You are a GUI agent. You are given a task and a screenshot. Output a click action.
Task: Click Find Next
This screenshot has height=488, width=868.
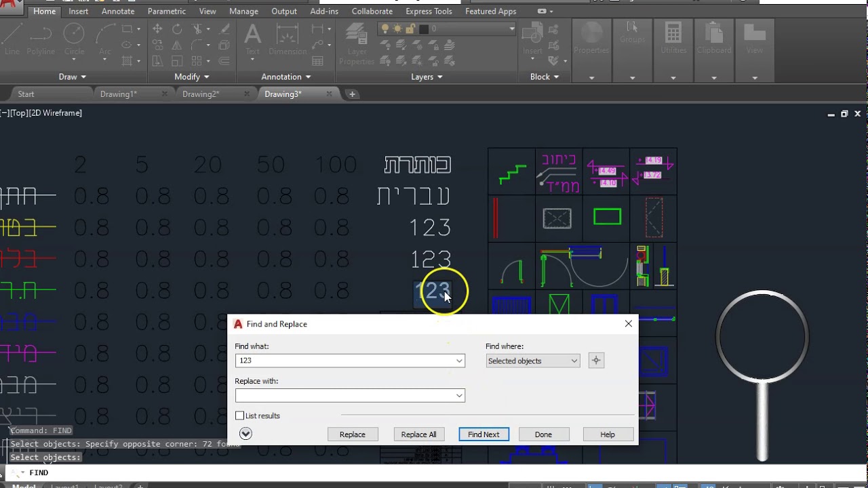[484, 434]
